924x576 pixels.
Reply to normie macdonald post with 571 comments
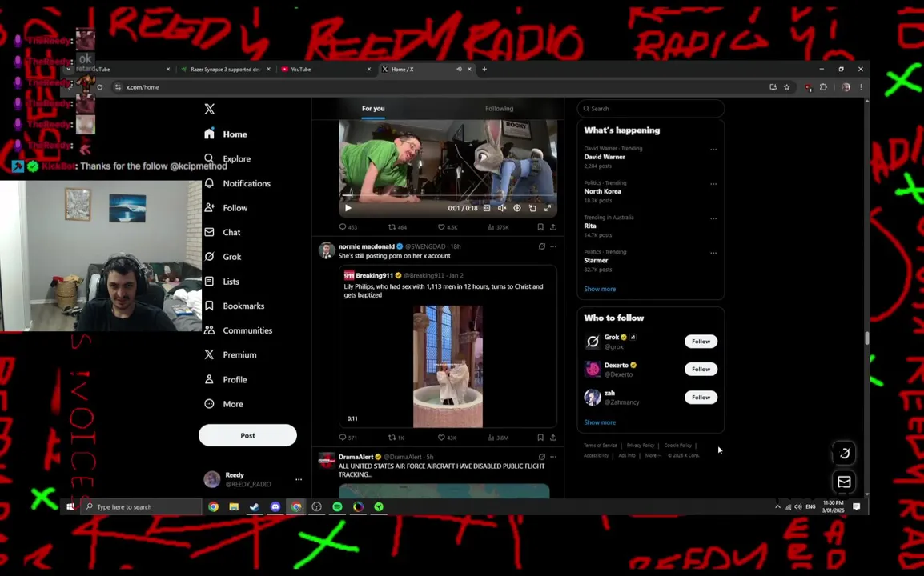click(348, 438)
